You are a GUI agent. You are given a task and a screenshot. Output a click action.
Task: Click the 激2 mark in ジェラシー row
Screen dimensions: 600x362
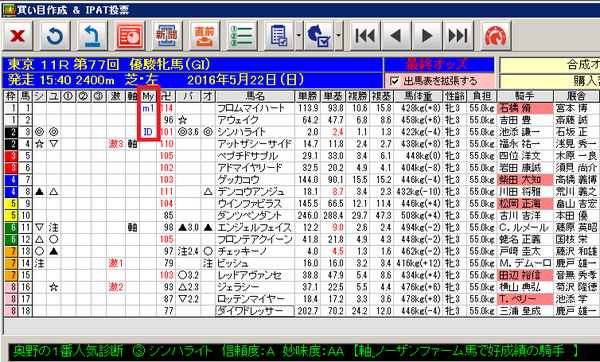(x=116, y=287)
